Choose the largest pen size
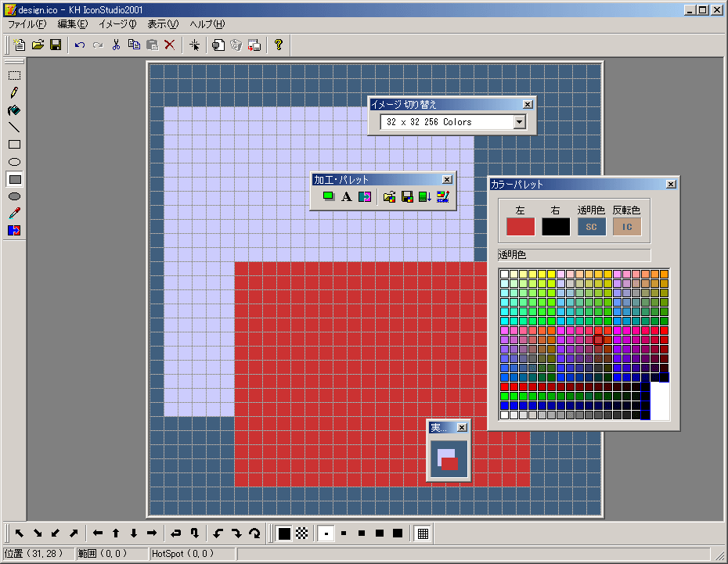The width and height of the screenshot is (728, 564). pyautogui.click(x=398, y=533)
